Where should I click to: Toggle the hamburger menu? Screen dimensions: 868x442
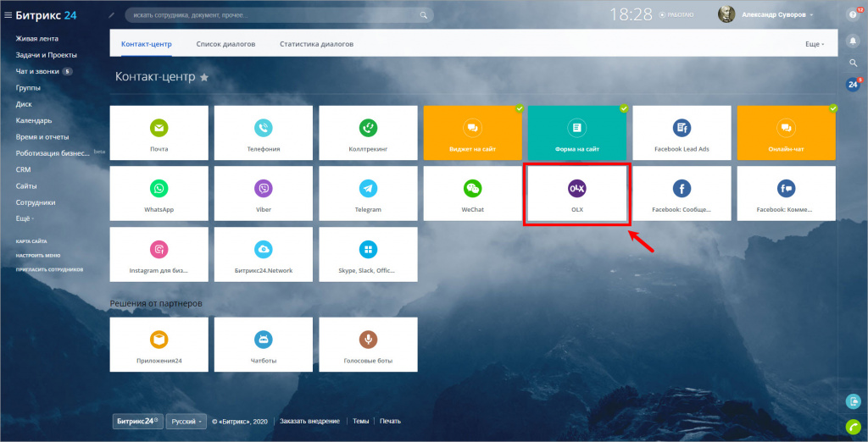click(x=8, y=15)
